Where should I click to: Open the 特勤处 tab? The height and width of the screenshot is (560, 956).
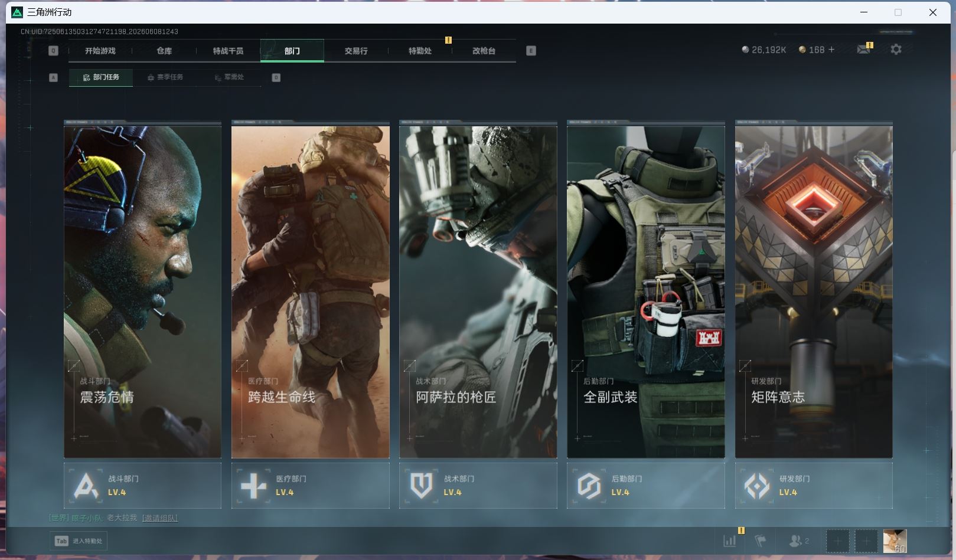tap(420, 51)
